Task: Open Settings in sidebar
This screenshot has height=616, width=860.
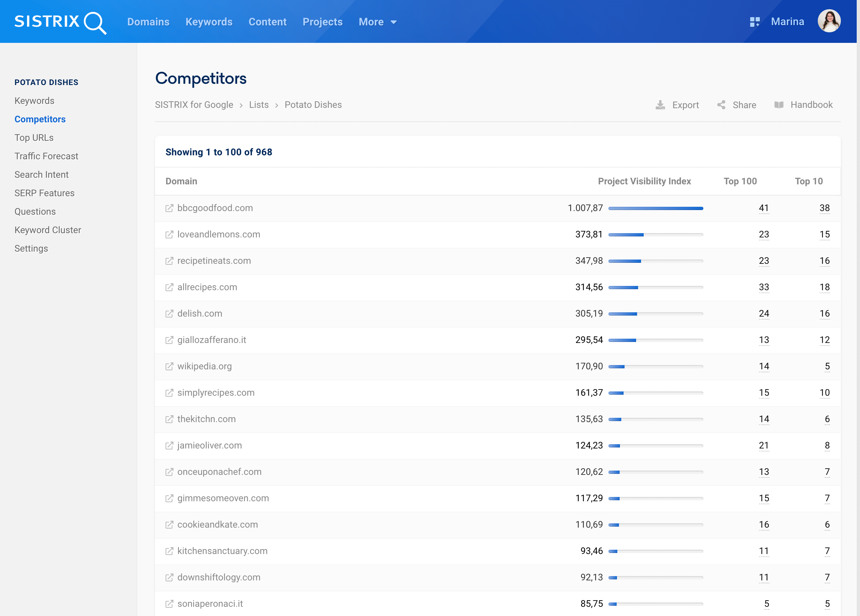Action: coord(31,248)
